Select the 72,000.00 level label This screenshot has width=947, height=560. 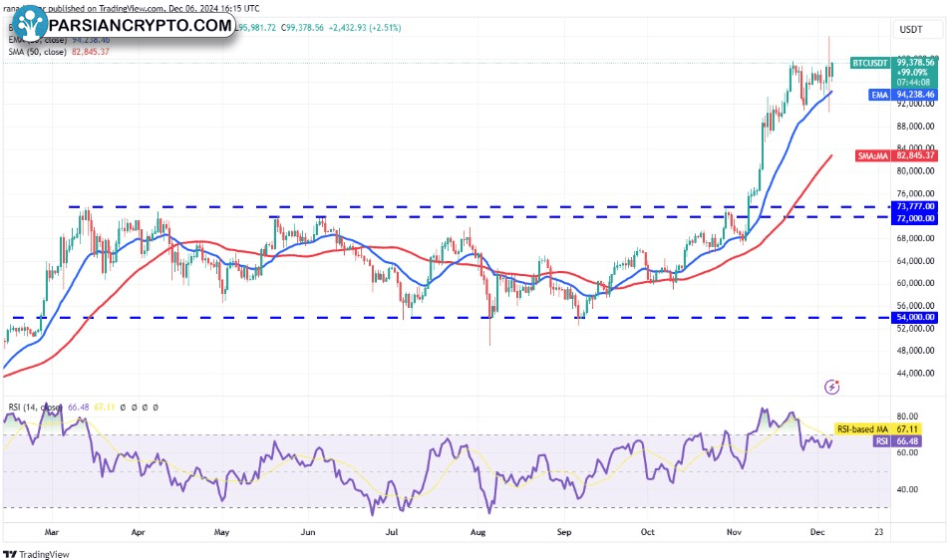tap(914, 218)
